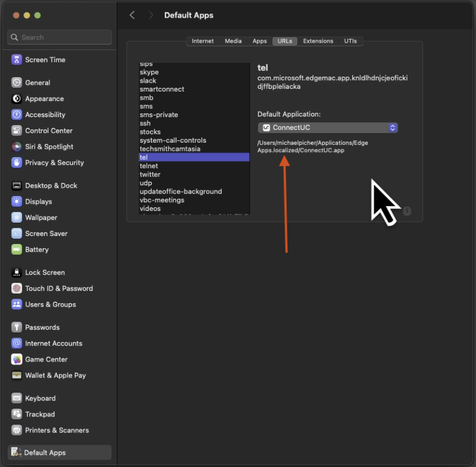Open the Game Center icon

click(17, 359)
